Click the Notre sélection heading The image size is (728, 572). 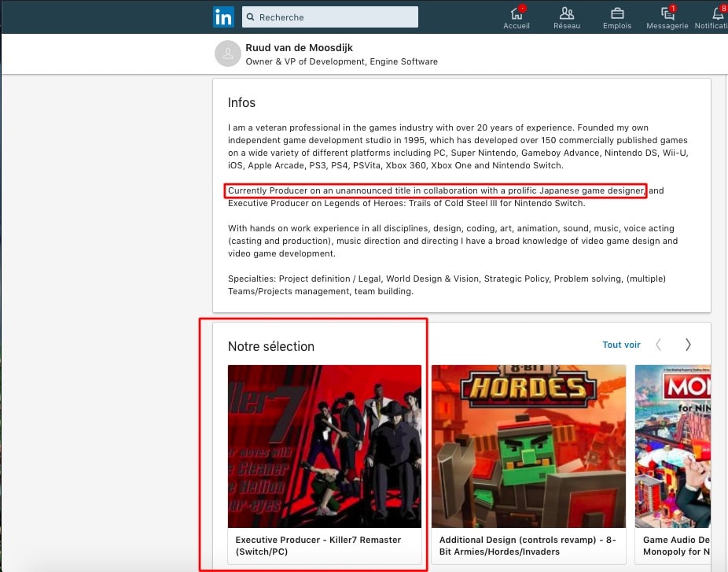coord(271,346)
